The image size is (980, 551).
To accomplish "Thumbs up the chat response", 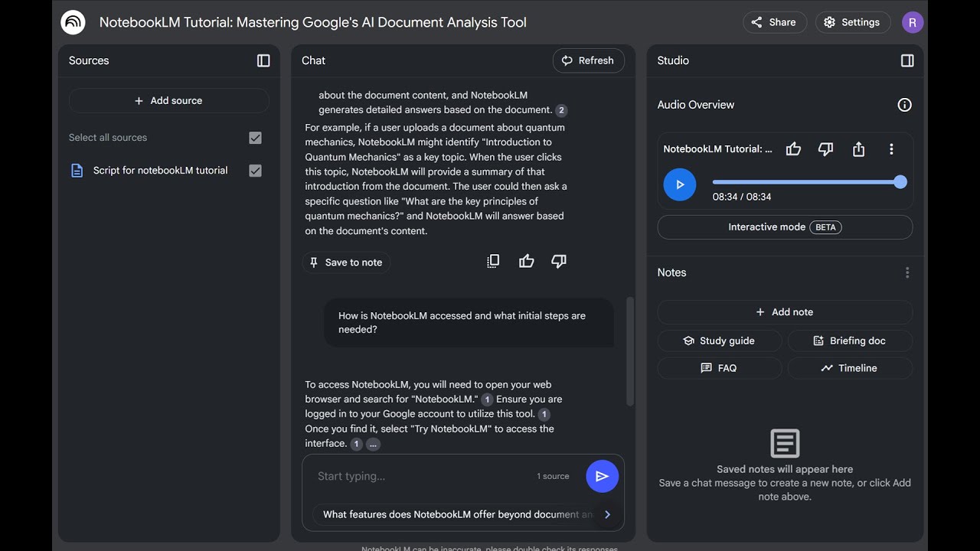I will pos(526,262).
